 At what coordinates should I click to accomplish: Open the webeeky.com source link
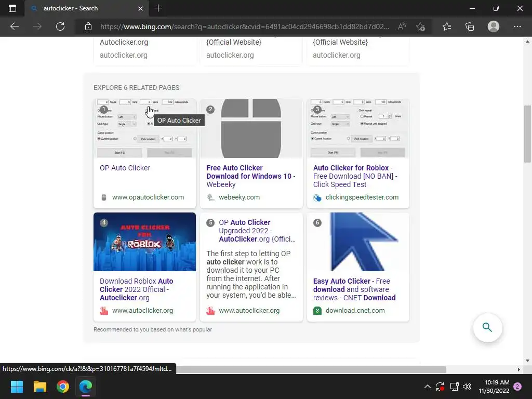point(239,197)
